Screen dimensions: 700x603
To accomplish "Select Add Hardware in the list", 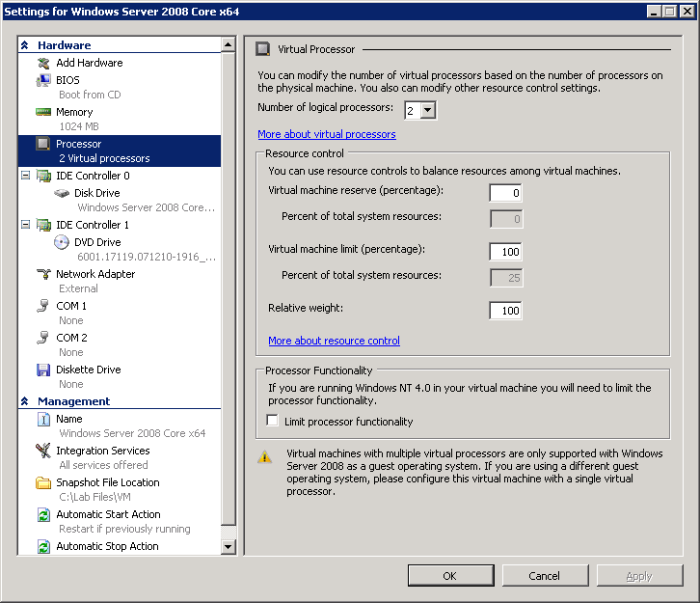I will pos(90,63).
